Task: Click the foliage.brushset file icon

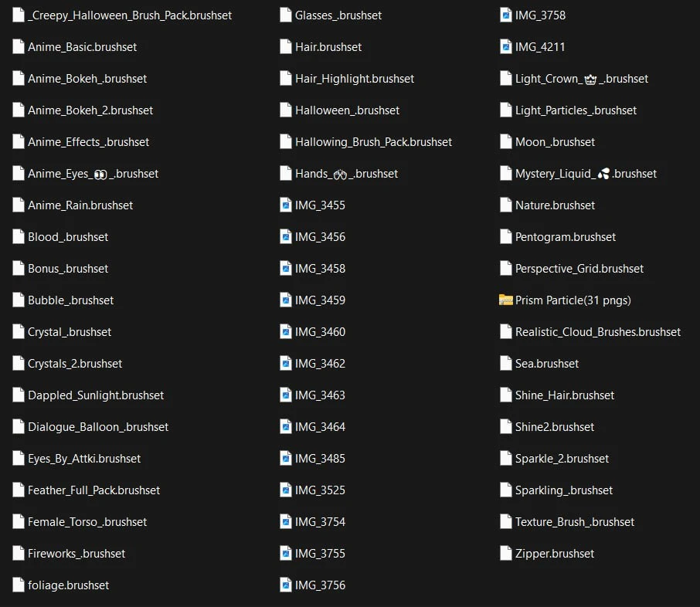Action: 19,585
